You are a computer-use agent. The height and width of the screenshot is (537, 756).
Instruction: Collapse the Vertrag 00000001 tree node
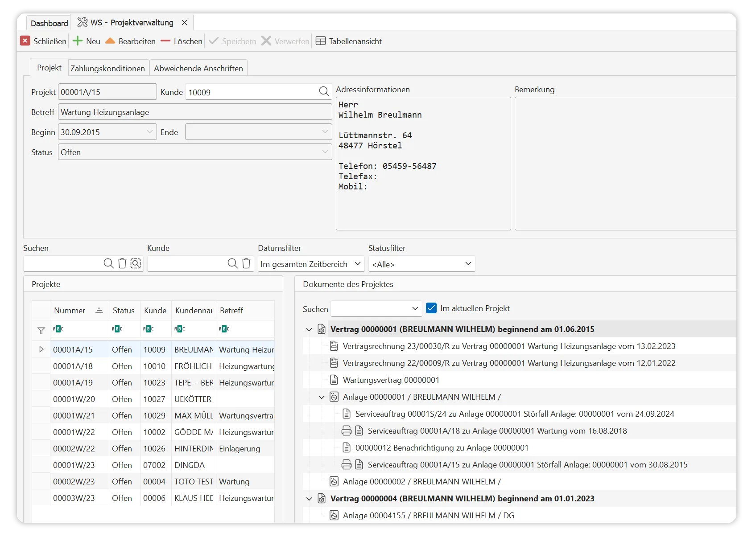pos(309,330)
